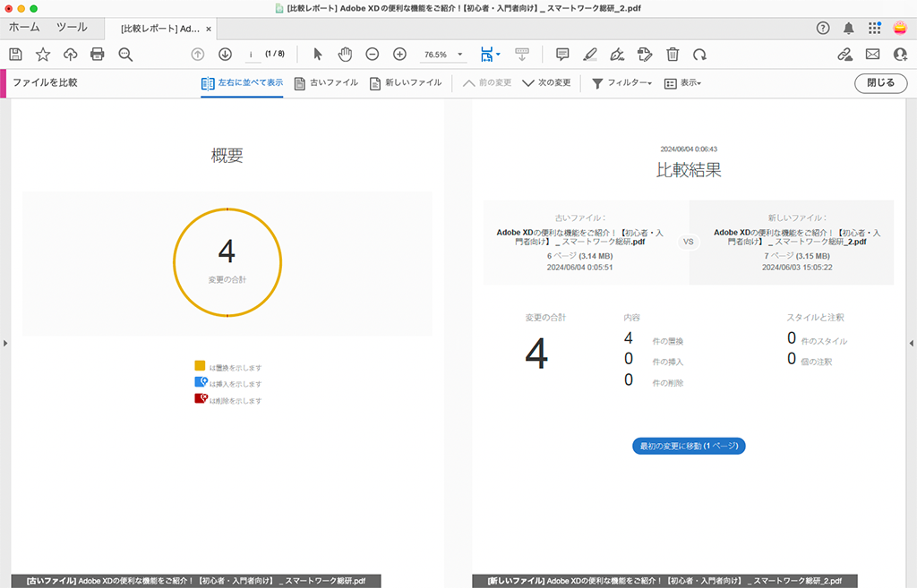This screenshot has height=588, width=917.
Task: Bookmark the file with the star icon
Action: coord(43,55)
